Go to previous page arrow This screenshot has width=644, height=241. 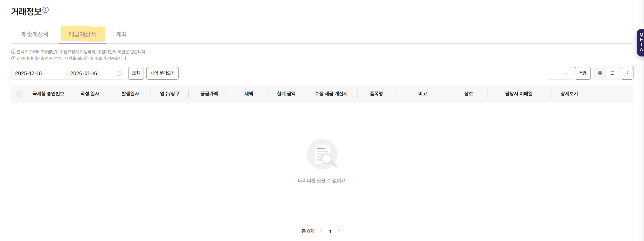(x=321, y=231)
